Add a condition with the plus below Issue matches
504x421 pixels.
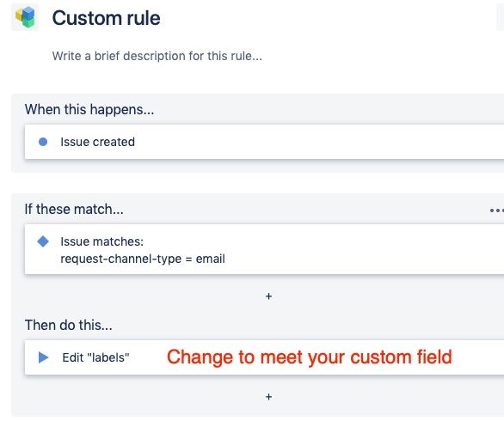(x=268, y=296)
